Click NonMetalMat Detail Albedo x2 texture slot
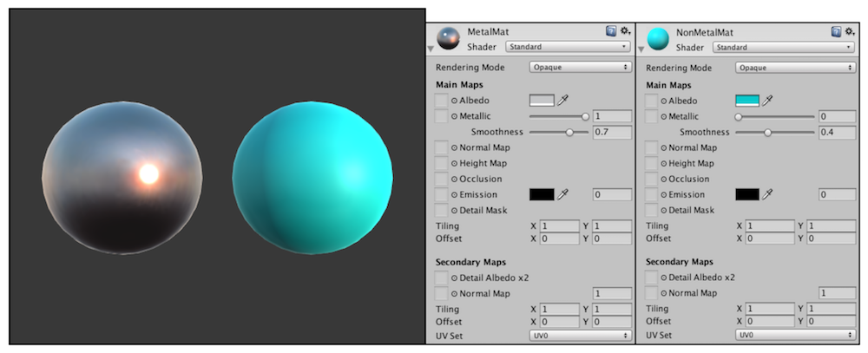Image resolution: width=868 pixels, height=353 pixels. coord(652,278)
